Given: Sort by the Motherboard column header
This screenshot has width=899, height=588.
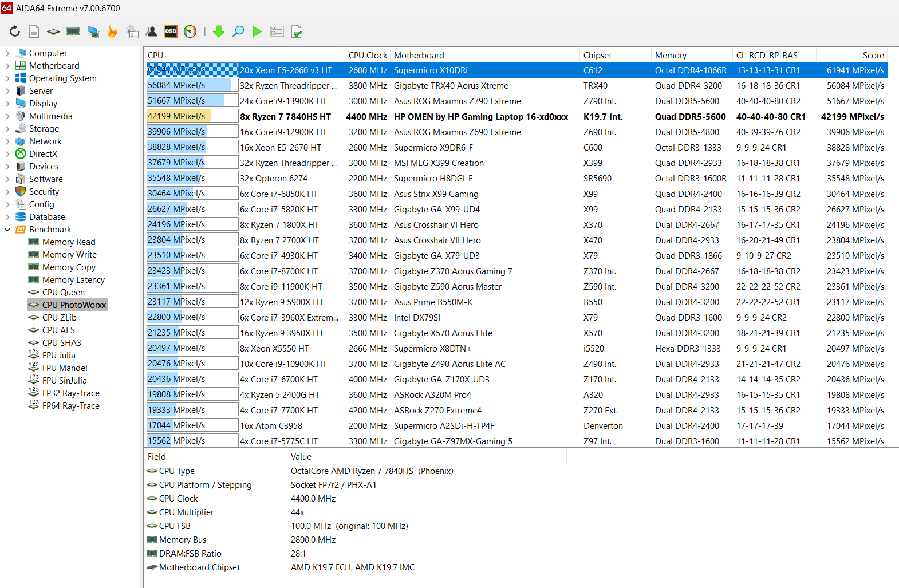Looking at the screenshot, I should tap(485, 56).
